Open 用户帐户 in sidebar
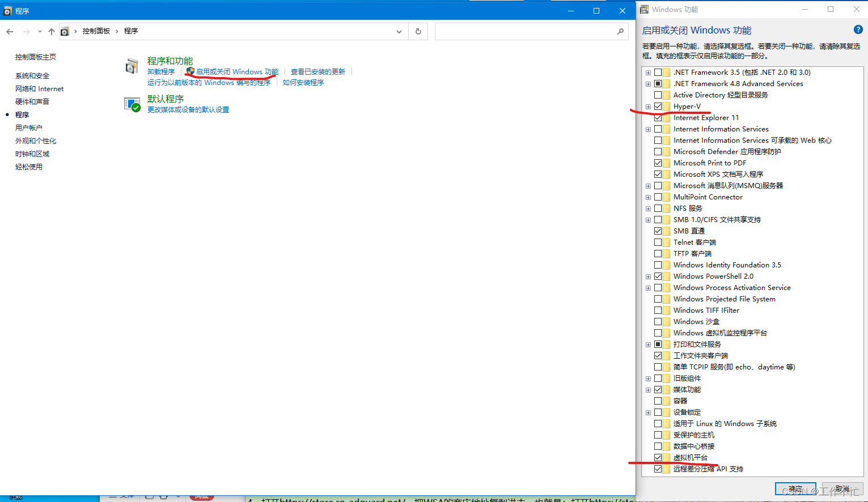The height and width of the screenshot is (502, 868). [29, 128]
